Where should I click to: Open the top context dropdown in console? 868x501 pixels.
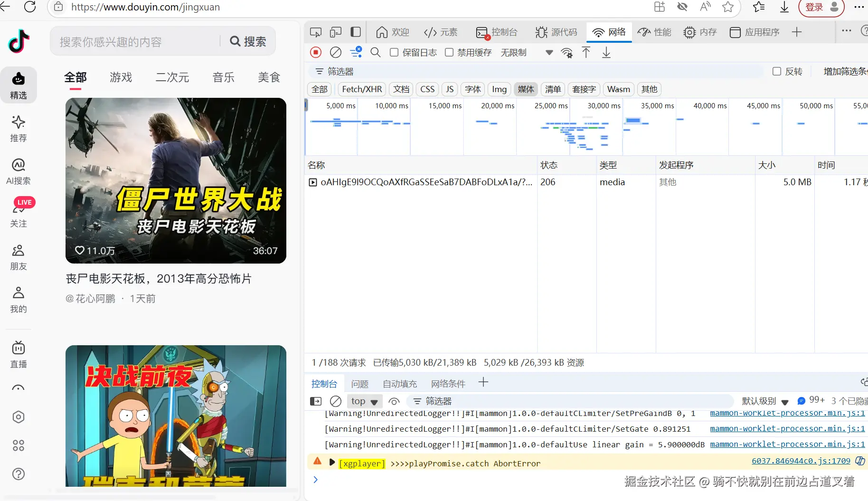coord(365,401)
